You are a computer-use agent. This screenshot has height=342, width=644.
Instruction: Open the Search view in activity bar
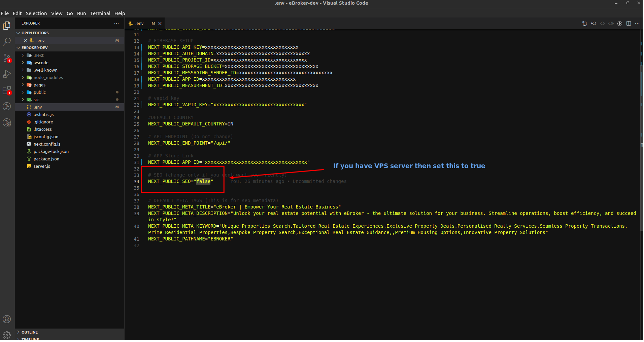(7, 42)
